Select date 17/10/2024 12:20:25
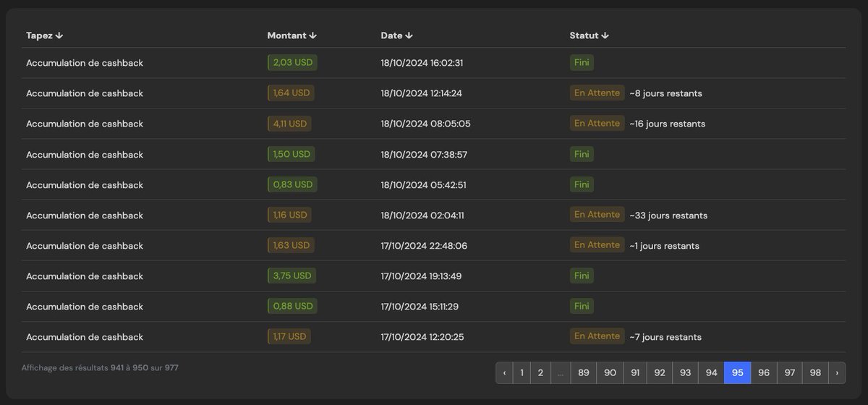The width and height of the screenshot is (868, 405). [422, 336]
